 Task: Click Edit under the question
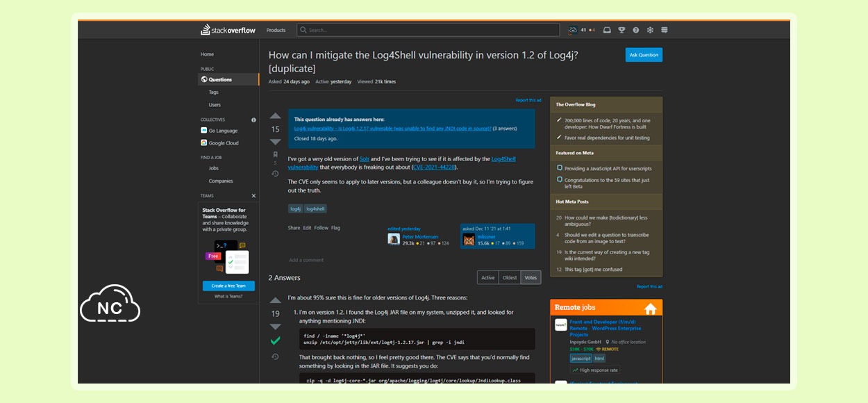coord(307,228)
